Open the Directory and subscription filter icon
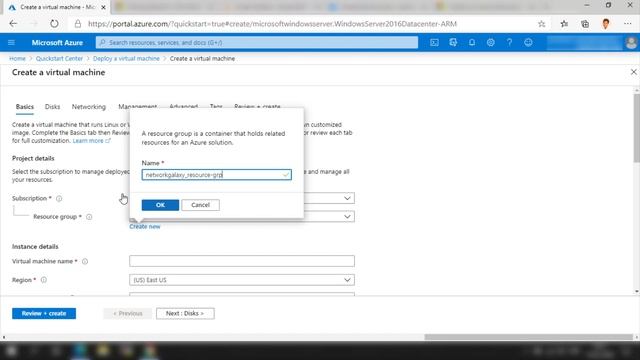Image resolution: width=640 pixels, height=360 pixels. click(x=453, y=42)
